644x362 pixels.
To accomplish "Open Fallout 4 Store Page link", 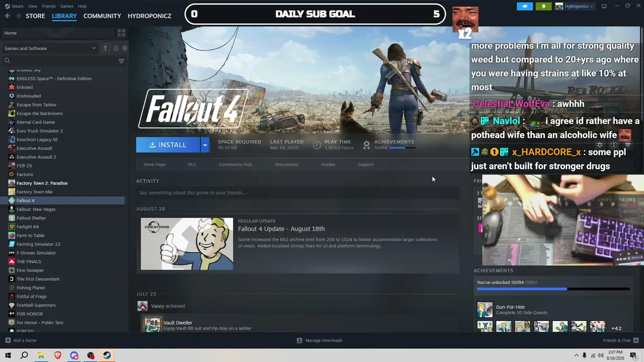I will (x=154, y=164).
